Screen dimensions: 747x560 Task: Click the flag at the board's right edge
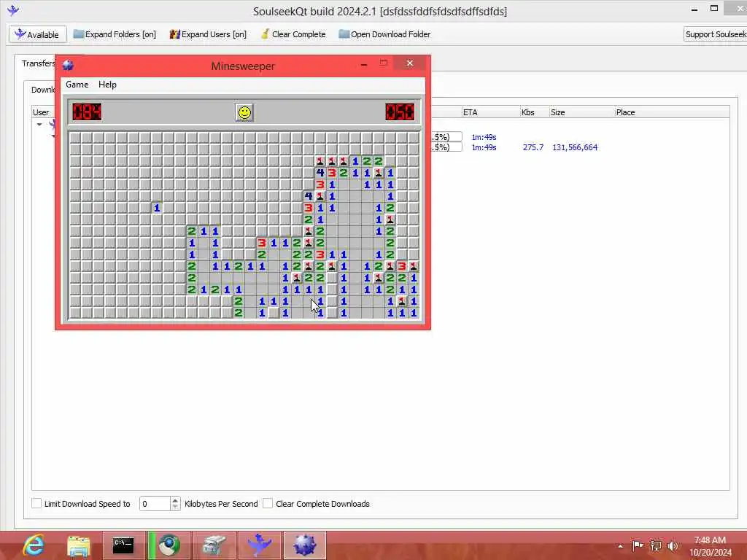tap(414, 266)
